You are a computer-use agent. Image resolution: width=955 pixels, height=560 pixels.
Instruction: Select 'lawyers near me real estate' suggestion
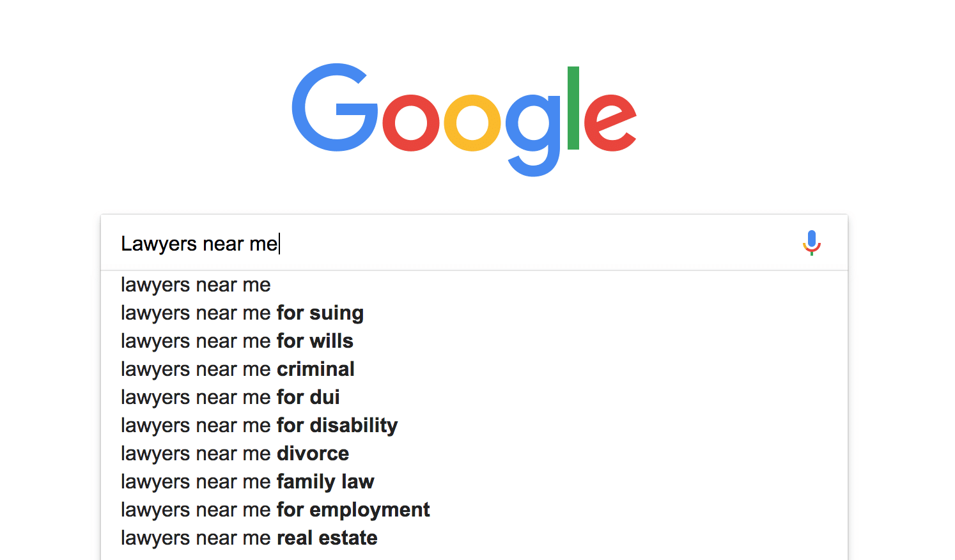(474, 538)
